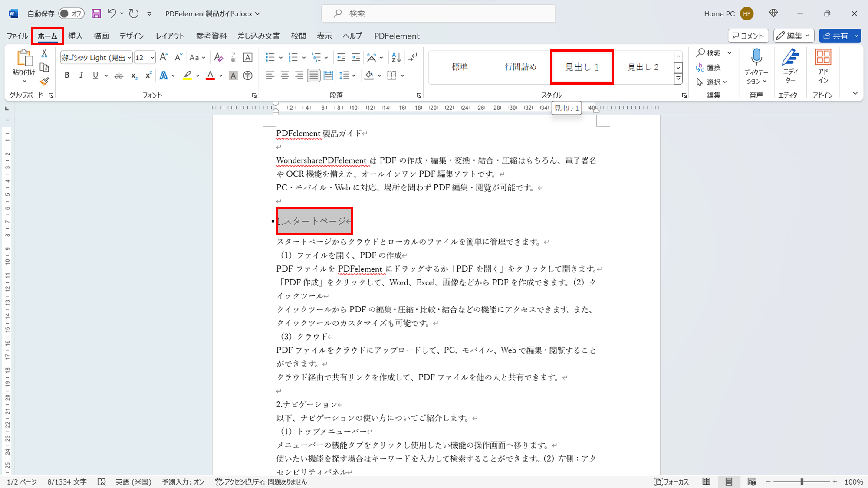Open the font name dropdown

[x=129, y=58]
